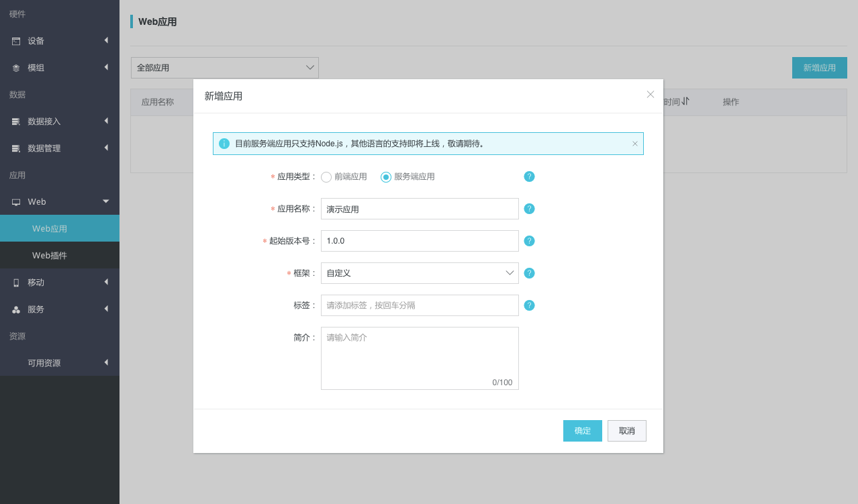Click the 0/100 character counter
The width and height of the screenshot is (858, 504).
tap(502, 383)
